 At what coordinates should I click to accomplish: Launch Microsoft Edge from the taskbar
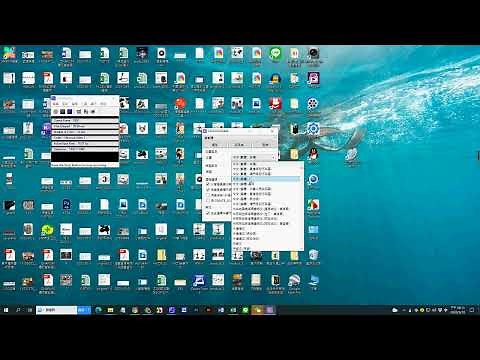coord(98,310)
